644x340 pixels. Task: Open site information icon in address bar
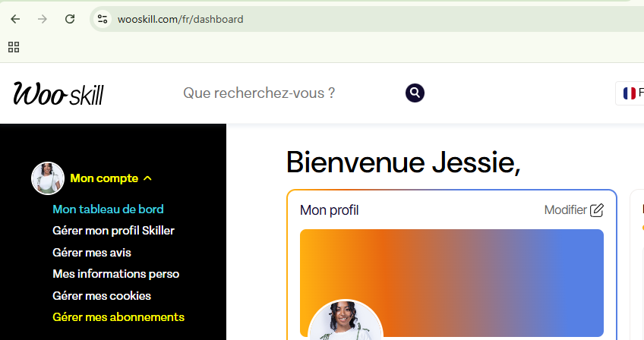103,19
